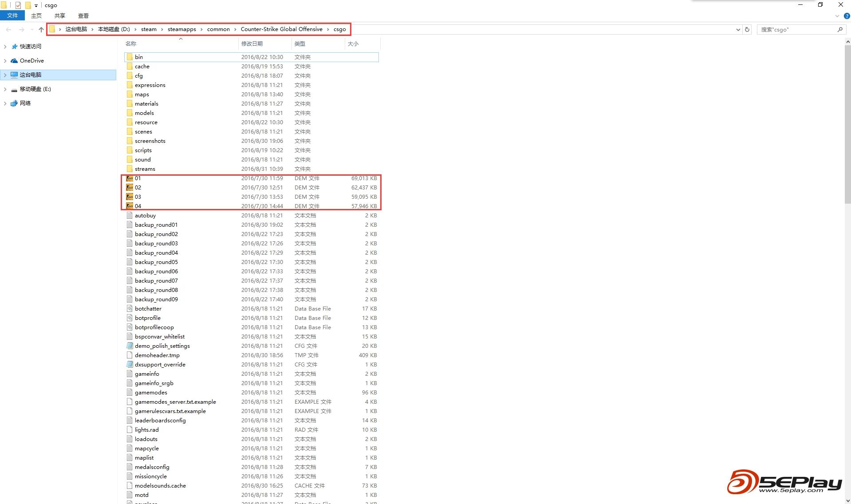851x504 pixels.
Task: Click the Up directory arrow icon
Action: click(41, 30)
